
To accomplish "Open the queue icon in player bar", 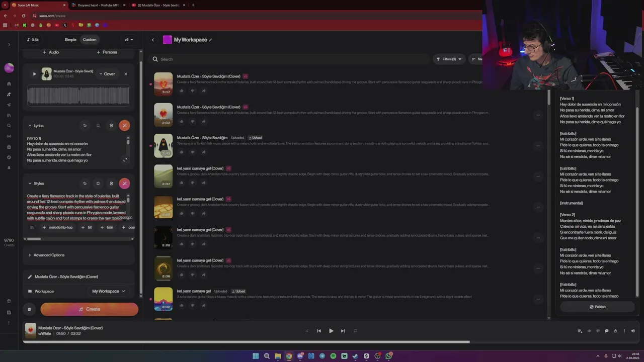I will tap(580, 331).
